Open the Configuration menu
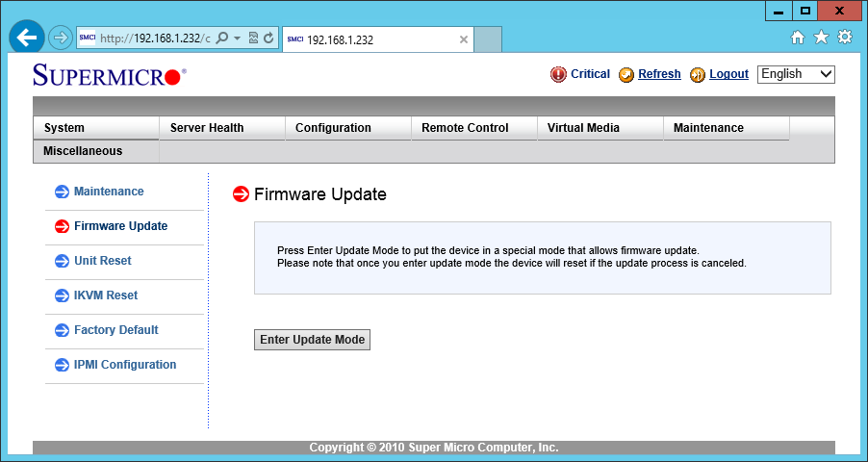Image resolution: width=868 pixels, height=462 pixels. [348, 128]
